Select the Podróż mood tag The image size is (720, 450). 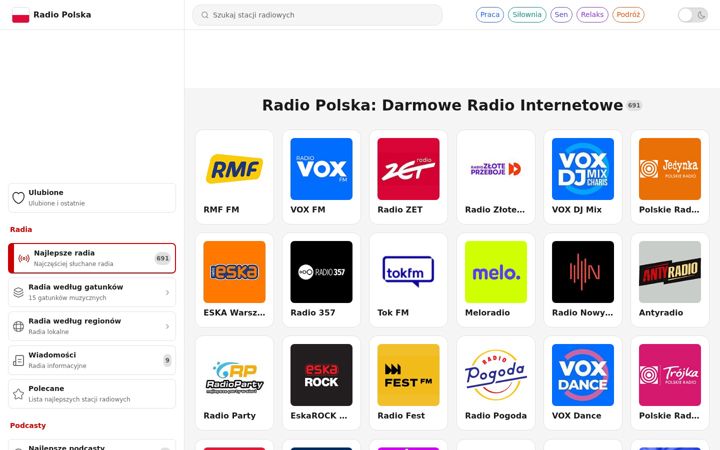(x=628, y=15)
